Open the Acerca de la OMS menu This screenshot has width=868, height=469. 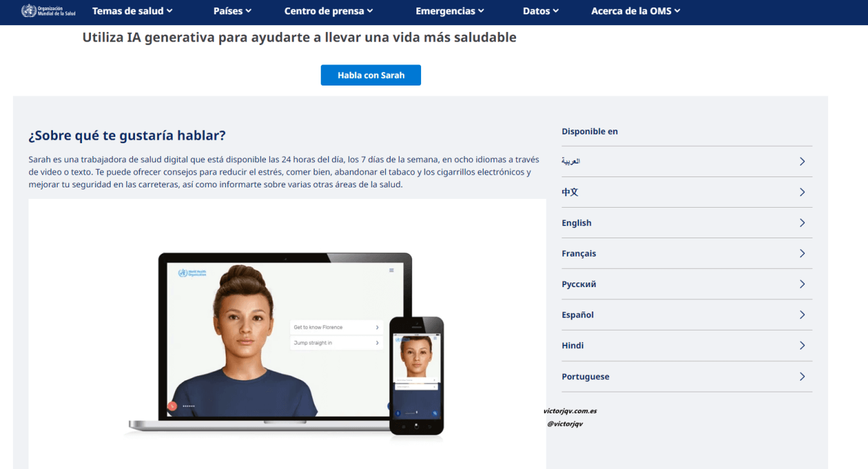[635, 11]
